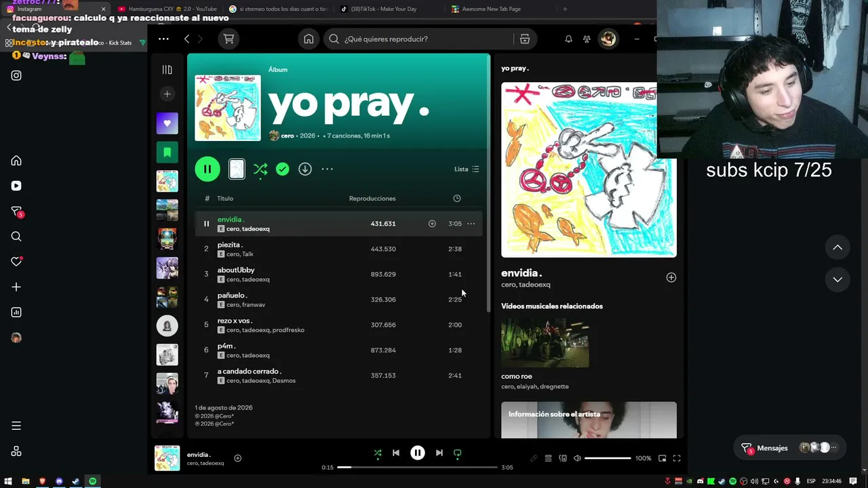Select the aboutUbby track row
868x488 pixels.
[338, 274]
